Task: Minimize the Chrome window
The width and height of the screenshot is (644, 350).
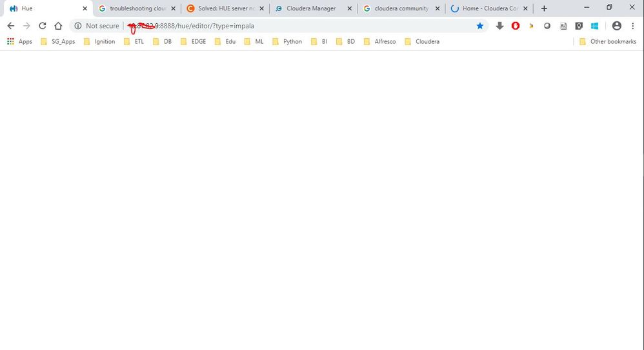Action: [587, 7]
